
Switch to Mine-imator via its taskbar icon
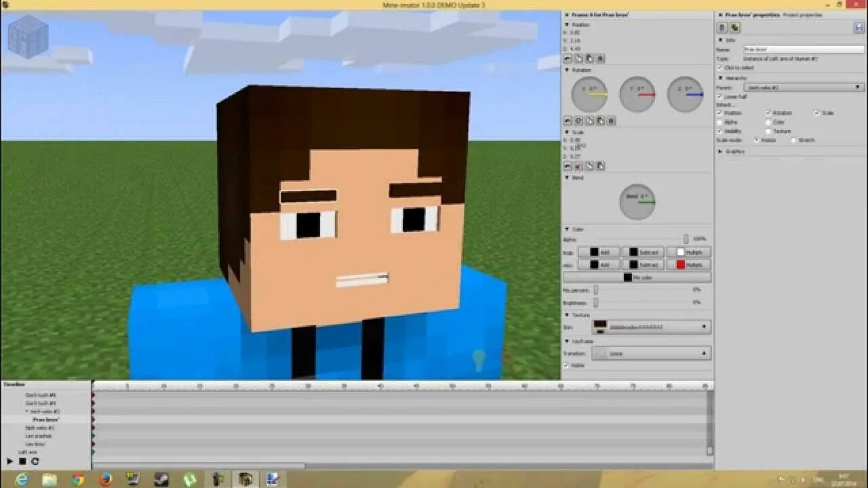pyautogui.click(x=245, y=479)
